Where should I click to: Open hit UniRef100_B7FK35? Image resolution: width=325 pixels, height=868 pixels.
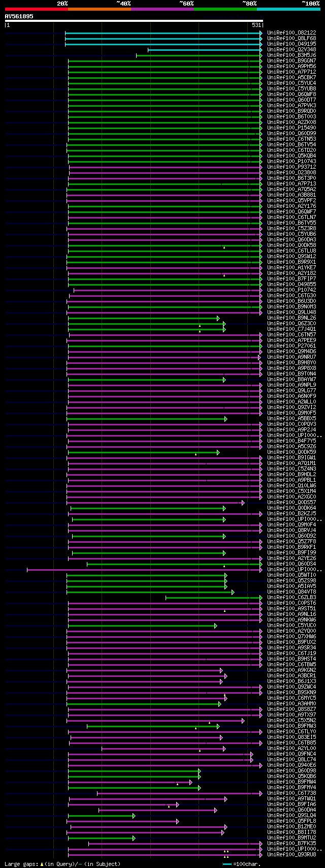click(291, 843)
